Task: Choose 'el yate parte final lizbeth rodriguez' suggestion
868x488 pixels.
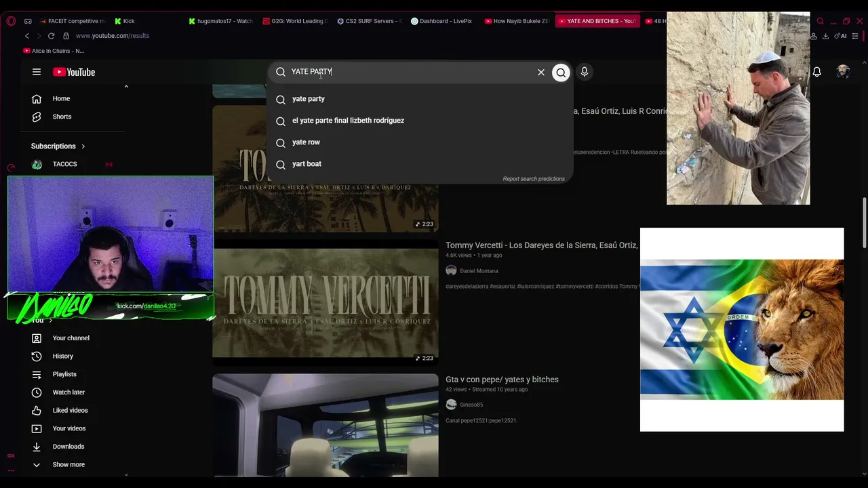Action: click(420, 121)
